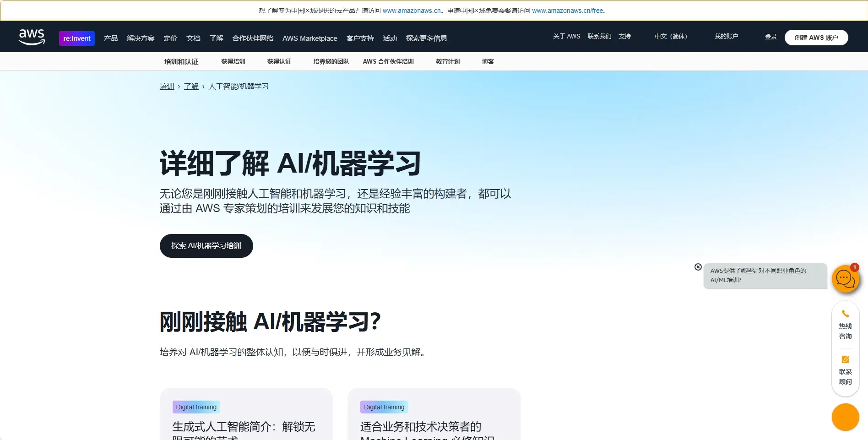The width and height of the screenshot is (868, 440).
Task: Click 了解 in the breadcrumb trail
Action: 191,86
